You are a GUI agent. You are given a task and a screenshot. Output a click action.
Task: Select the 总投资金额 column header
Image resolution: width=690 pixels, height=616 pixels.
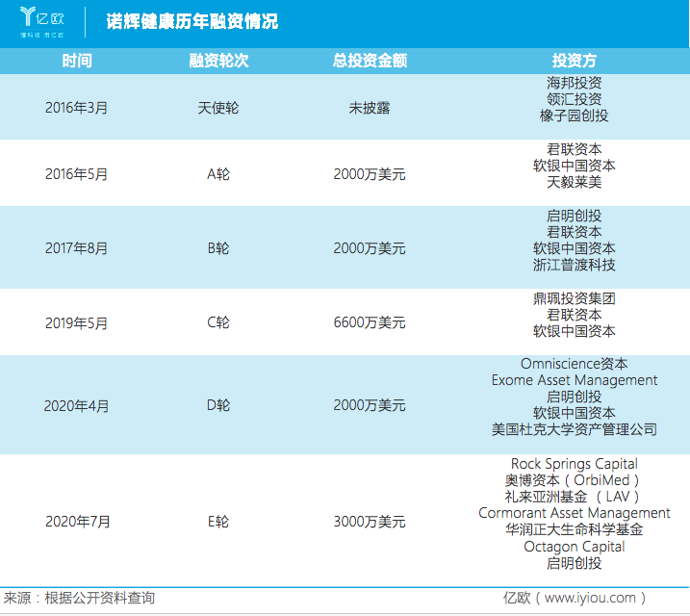click(x=370, y=61)
